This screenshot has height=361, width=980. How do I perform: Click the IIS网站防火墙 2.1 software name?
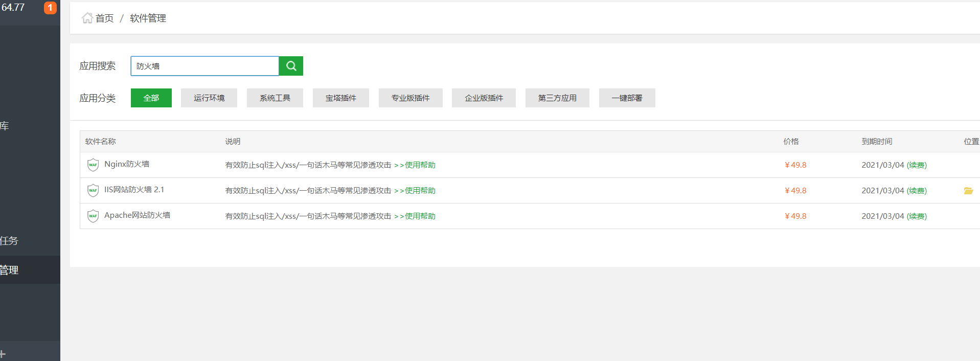(134, 190)
